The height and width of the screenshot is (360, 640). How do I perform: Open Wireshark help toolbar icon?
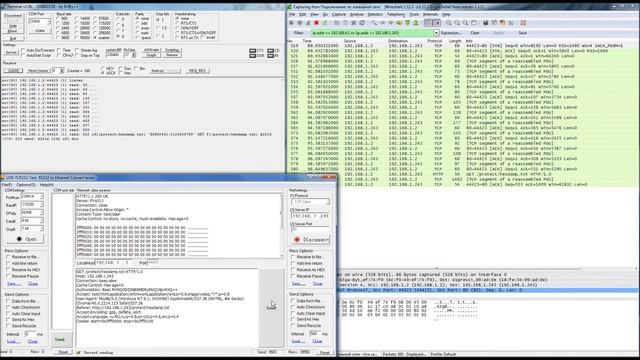click(523, 23)
